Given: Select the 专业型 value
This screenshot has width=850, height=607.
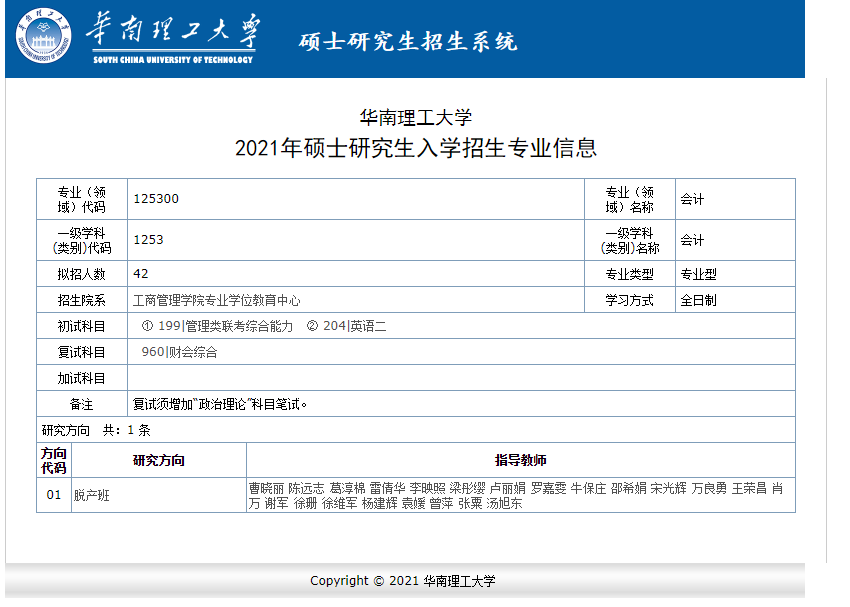Looking at the screenshot, I should (698, 274).
